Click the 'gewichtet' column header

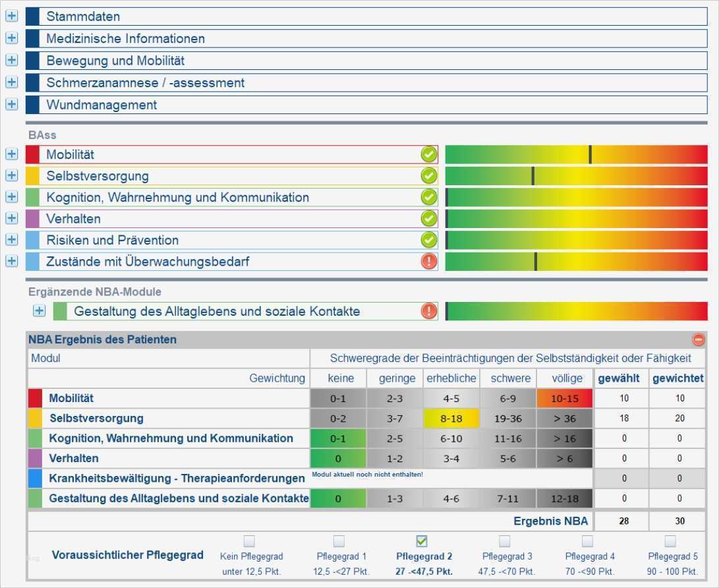(x=677, y=378)
